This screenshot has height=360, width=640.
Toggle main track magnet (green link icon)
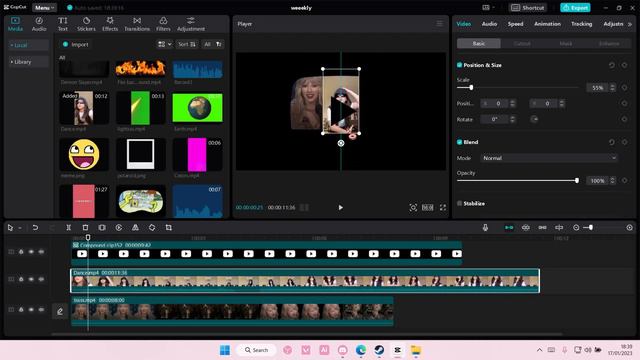point(509,227)
